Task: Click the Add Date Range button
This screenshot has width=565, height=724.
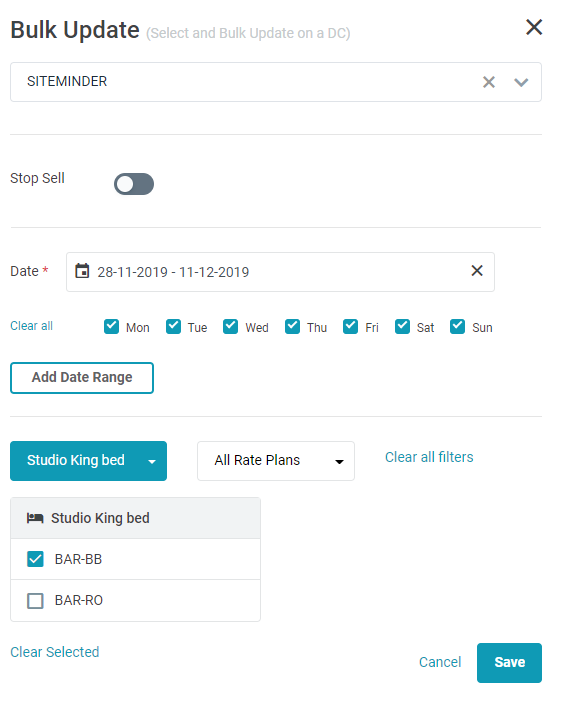Action: click(x=82, y=378)
